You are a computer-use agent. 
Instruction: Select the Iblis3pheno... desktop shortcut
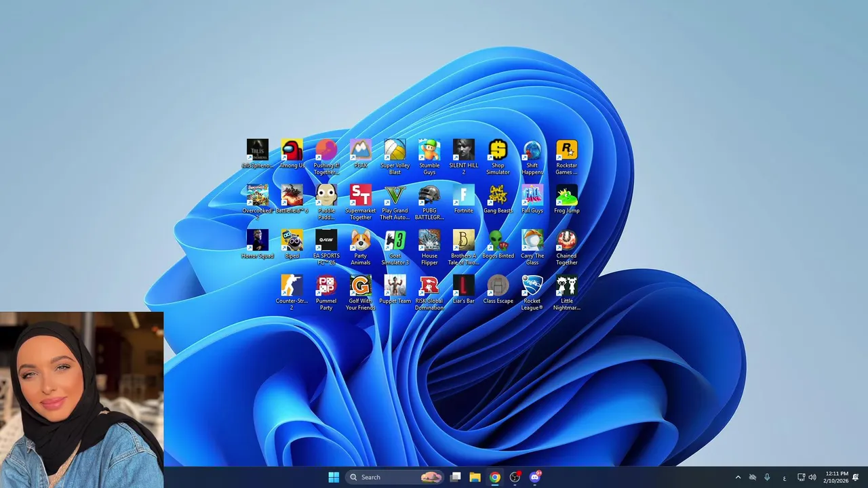coord(258,154)
